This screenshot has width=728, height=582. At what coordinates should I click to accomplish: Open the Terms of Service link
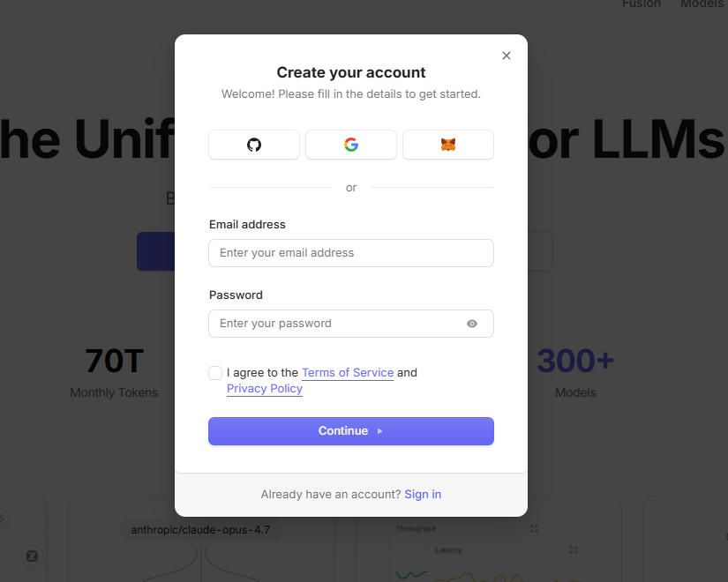click(x=348, y=373)
